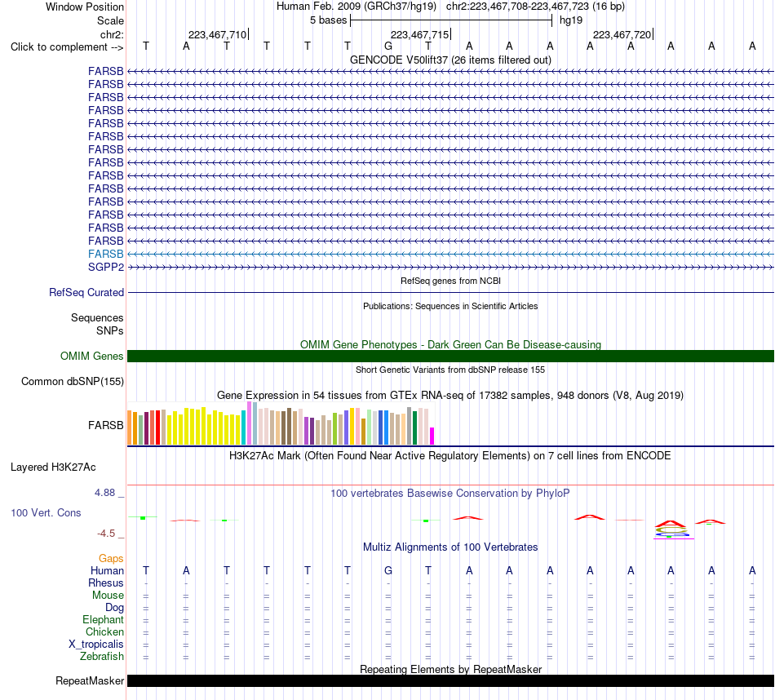Click the hg19 label next to scale
This screenshot has width=775, height=700.
click(x=571, y=20)
